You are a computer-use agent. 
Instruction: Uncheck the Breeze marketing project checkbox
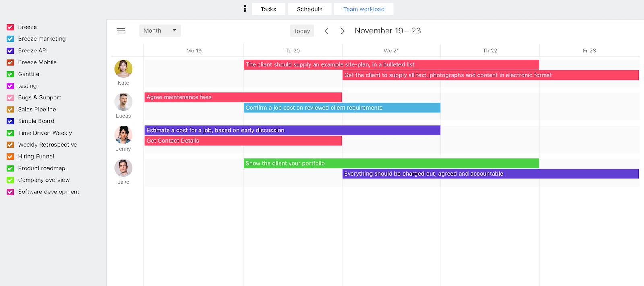(x=10, y=39)
